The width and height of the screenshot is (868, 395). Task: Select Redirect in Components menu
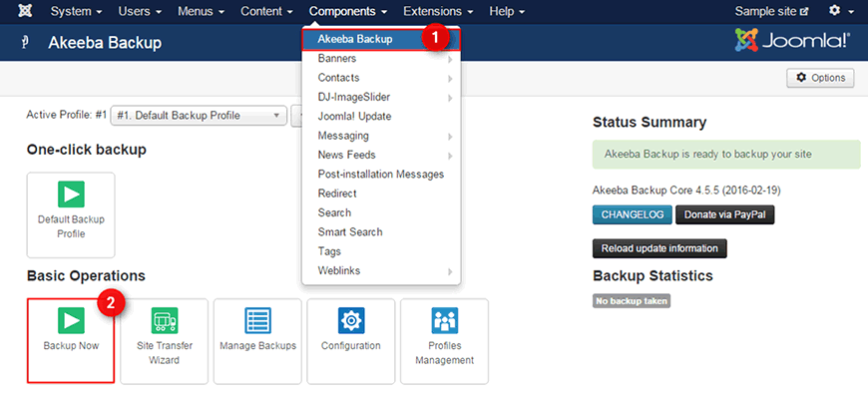pyautogui.click(x=381, y=194)
